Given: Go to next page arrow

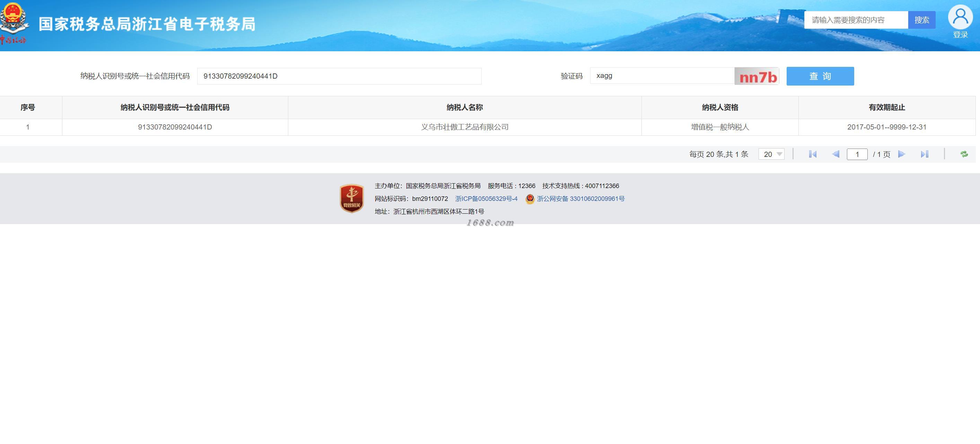Looking at the screenshot, I should click(x=901, y=154).
